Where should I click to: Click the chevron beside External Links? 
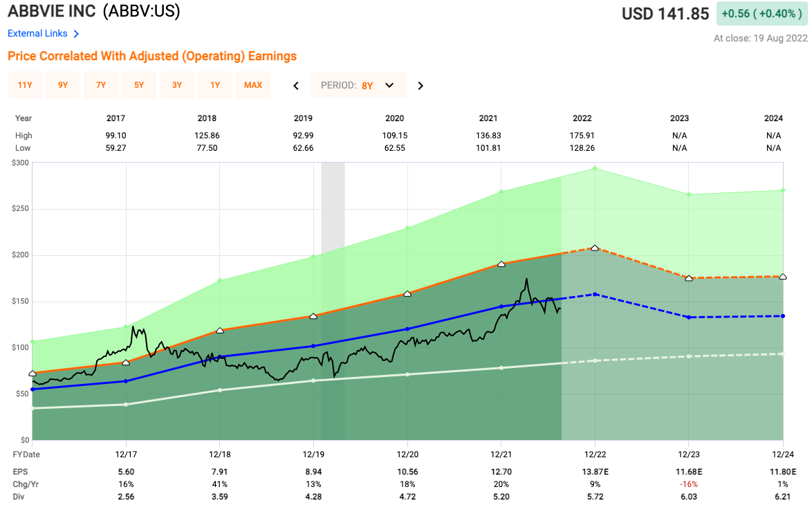pyautogui.click(x=76, y=34)
